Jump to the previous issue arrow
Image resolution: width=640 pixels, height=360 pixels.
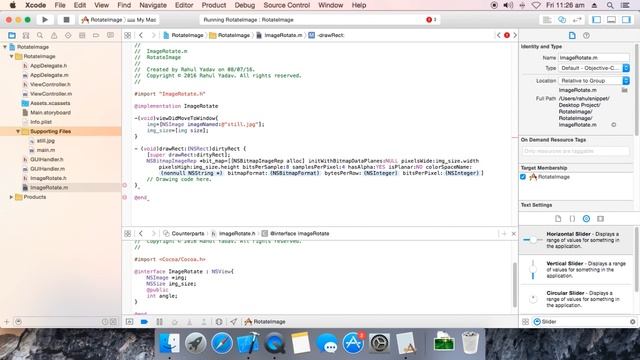coord(498,36)
